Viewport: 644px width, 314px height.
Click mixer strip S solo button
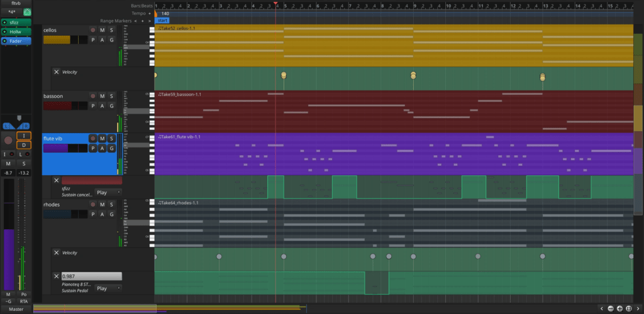[x=24, y=163]
